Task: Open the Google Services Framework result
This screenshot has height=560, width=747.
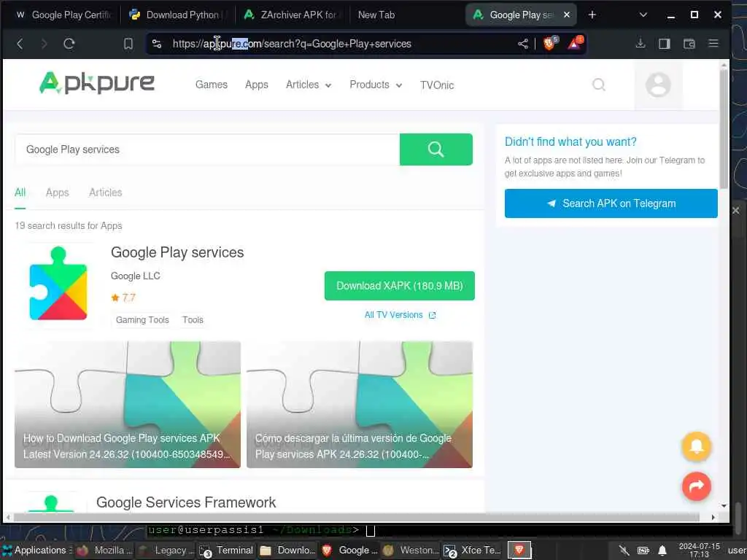Action: [x=186, y=502]
